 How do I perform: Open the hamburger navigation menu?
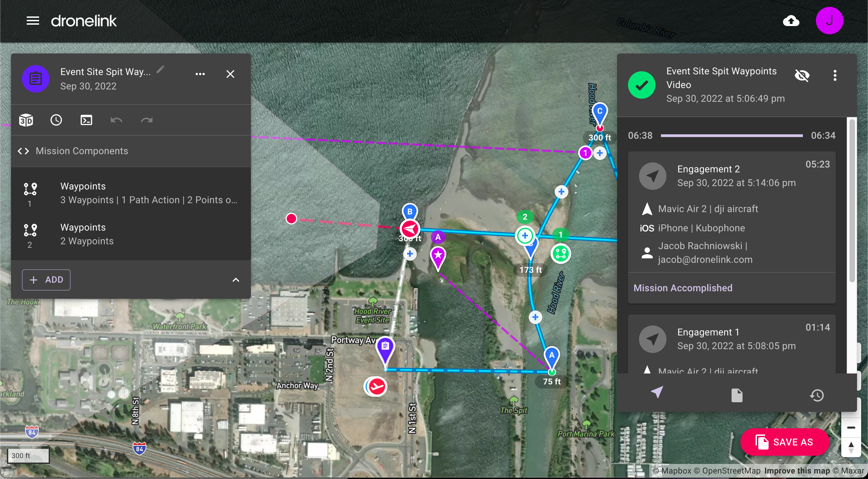(x=33, y=21)
